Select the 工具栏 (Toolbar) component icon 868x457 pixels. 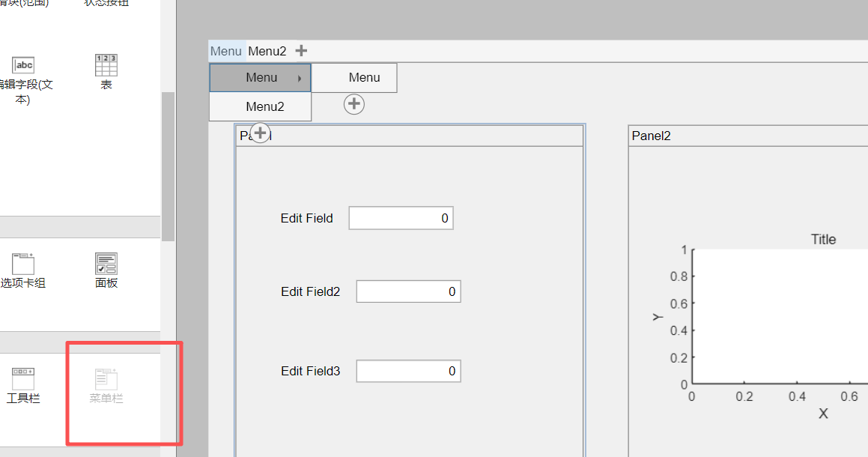pyautogui.click(x=22, y=378)
